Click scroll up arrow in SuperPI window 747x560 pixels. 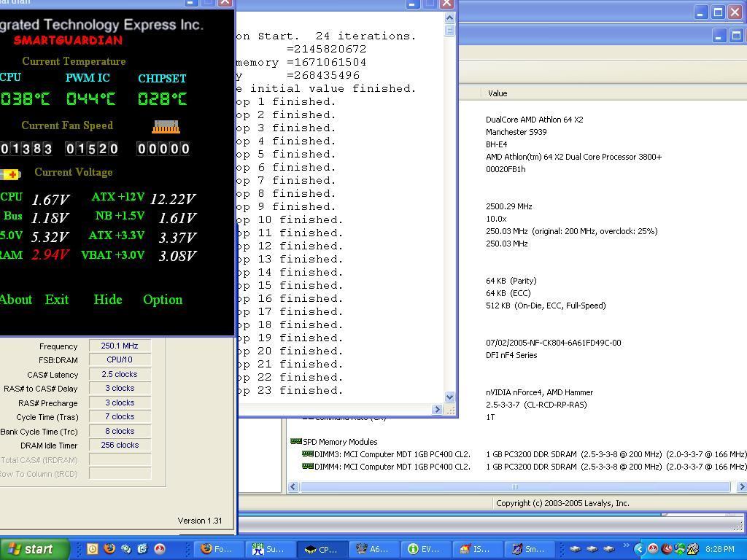tap(449, 18)
